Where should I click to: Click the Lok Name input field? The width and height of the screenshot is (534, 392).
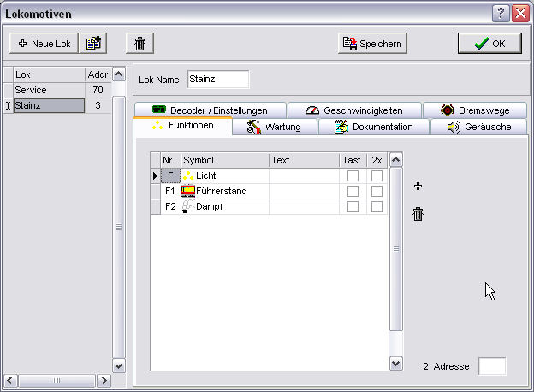[x=218, y=80]
